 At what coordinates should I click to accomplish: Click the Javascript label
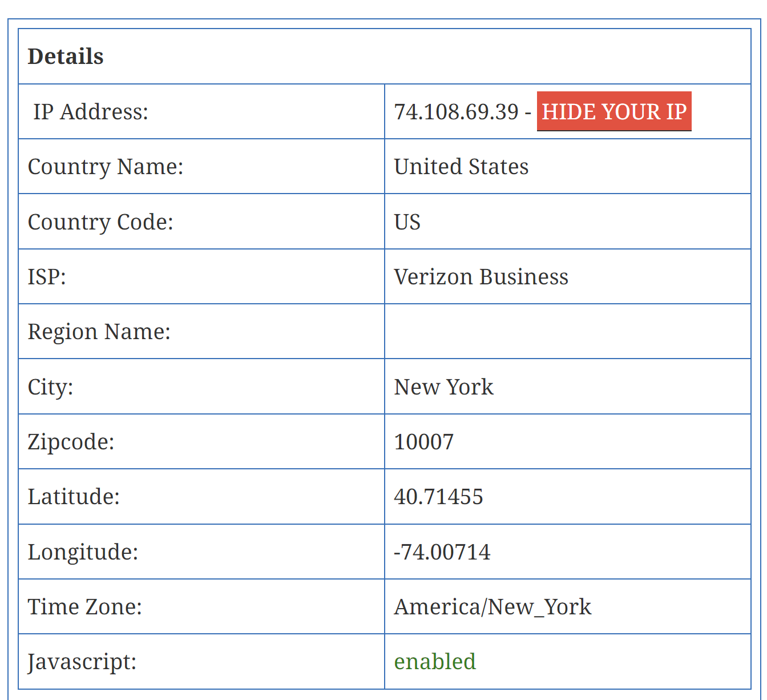click(x=82, y=662)
